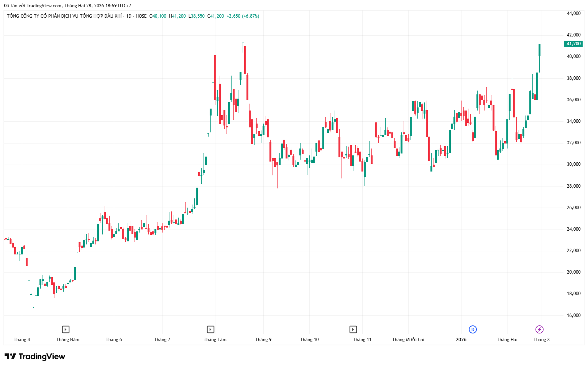Click the O40,100 open value in legend

(158, 16)
